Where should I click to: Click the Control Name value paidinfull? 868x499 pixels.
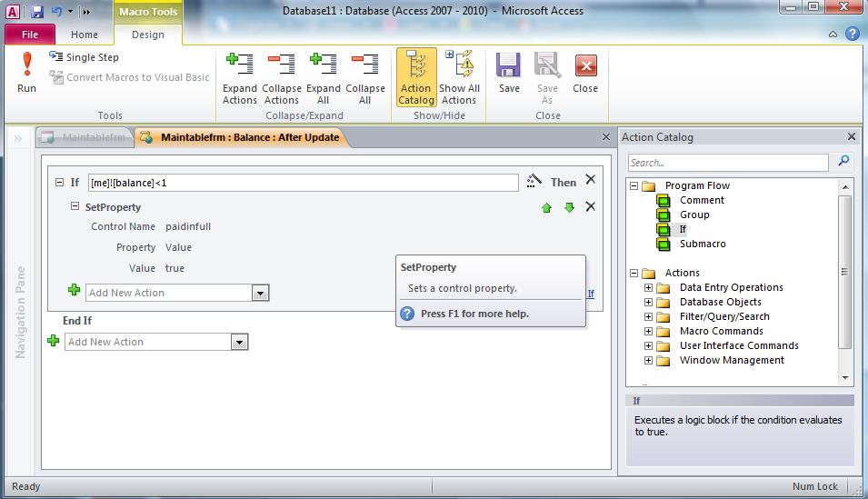(x=187, y=226)
